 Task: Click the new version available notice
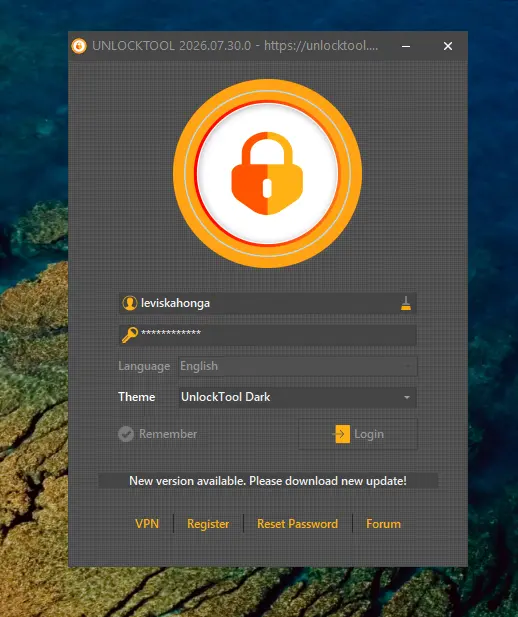click(268, 481)
